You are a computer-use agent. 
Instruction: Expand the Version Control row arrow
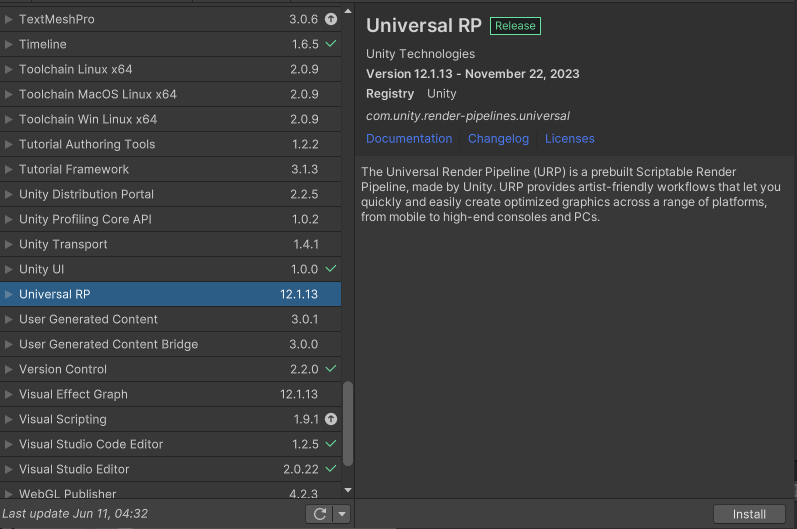9,369
